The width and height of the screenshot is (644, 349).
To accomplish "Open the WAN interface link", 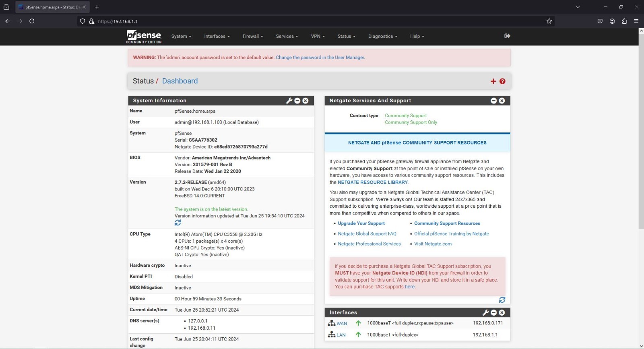I will click(342, 324).
